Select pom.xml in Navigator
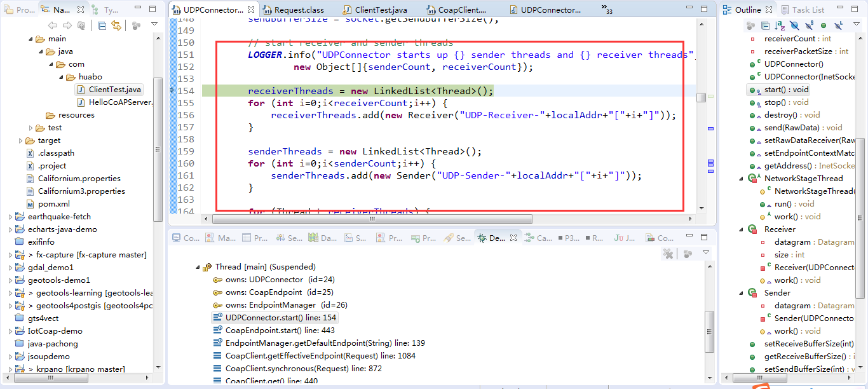This screenshot has height=389, width=868. point(48,204)
